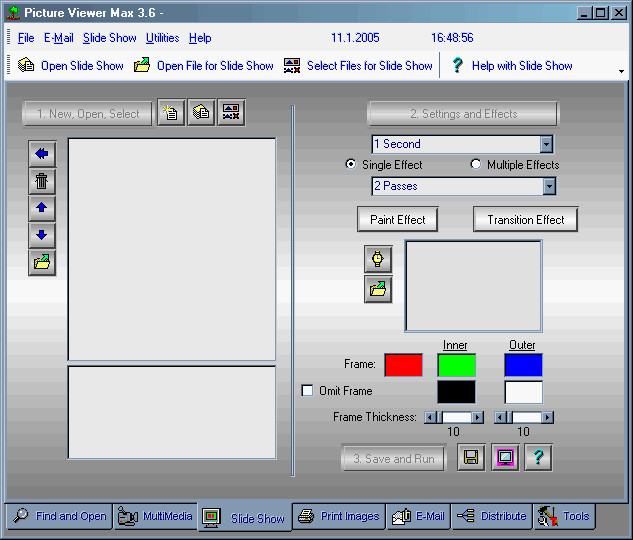
Task: Click the large empty slide list box
Action: [172, 249]
